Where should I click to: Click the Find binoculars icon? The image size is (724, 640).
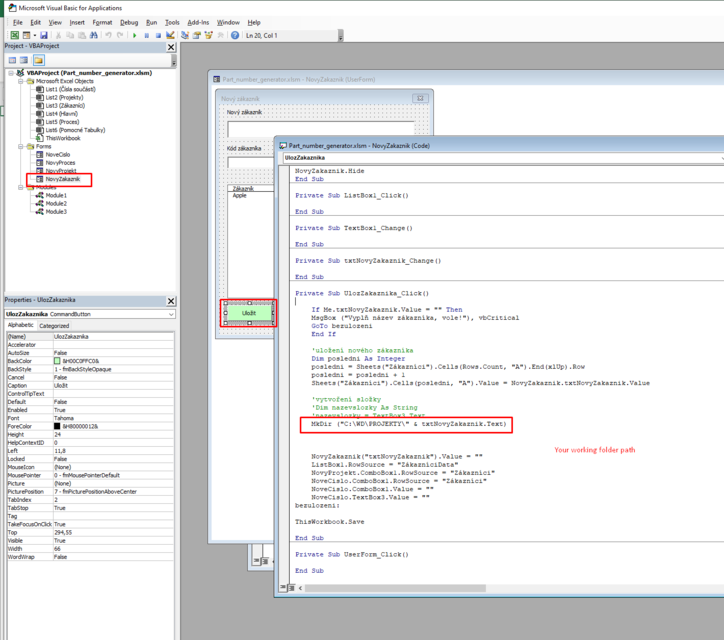pyautogui.click(x=93, y=35)
